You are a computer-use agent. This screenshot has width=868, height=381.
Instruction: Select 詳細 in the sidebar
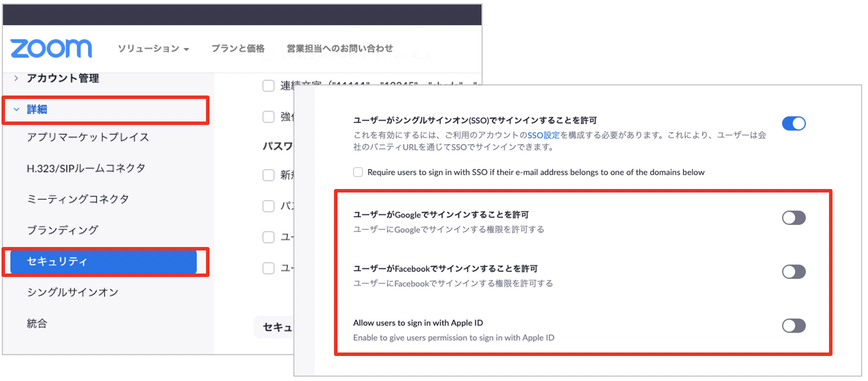(x=37, y=109)
